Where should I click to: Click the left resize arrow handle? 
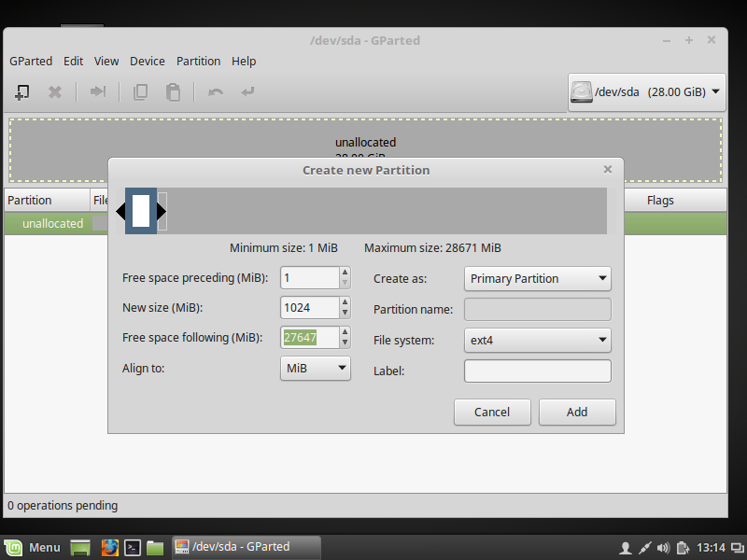point(120,212)
